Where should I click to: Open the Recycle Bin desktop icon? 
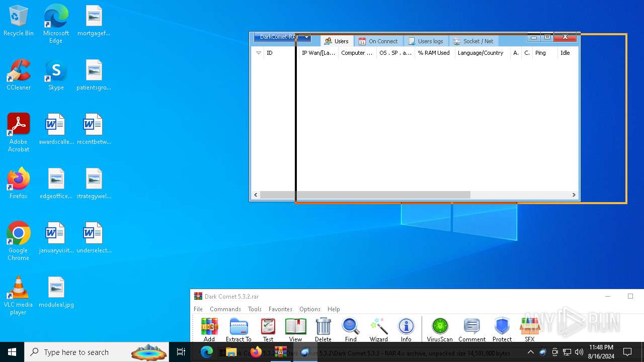click(x=19, y=21)
